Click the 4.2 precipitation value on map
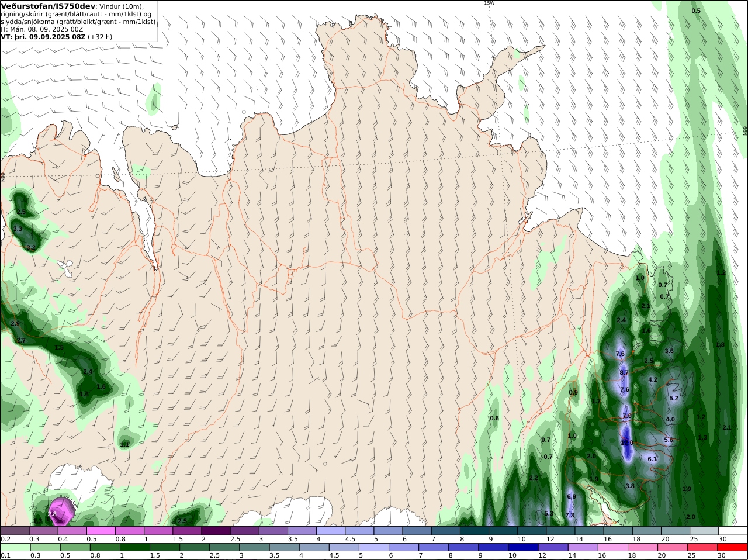 point(653,379)
